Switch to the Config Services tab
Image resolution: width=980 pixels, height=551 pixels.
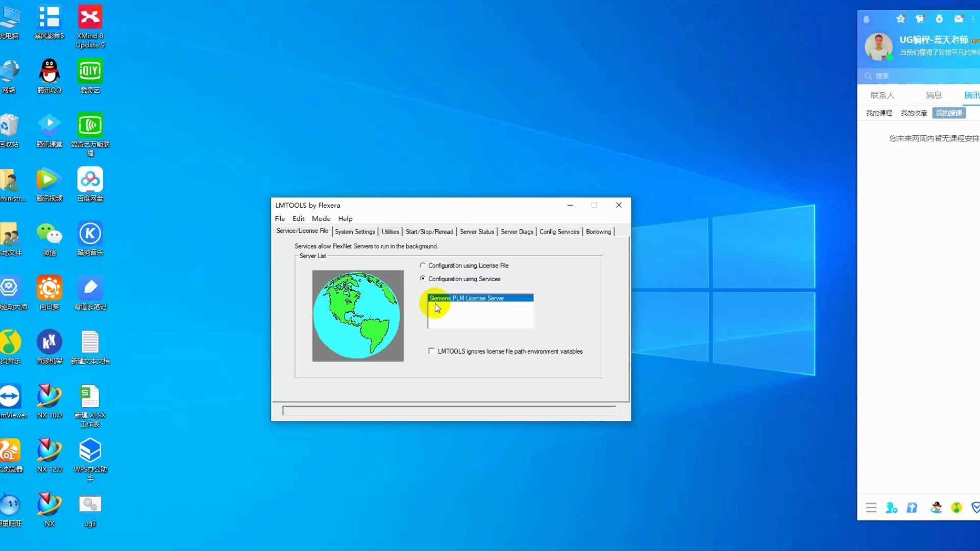click(559, 232)
